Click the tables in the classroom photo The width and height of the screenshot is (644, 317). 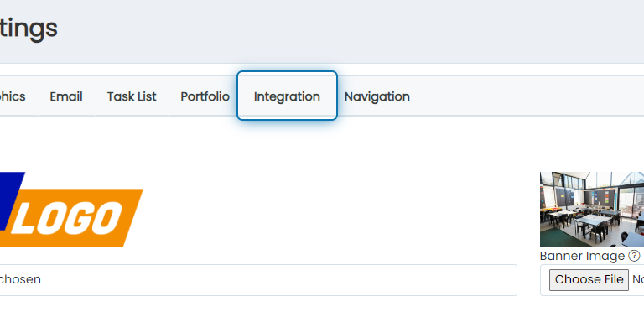(x=584, y=221)
